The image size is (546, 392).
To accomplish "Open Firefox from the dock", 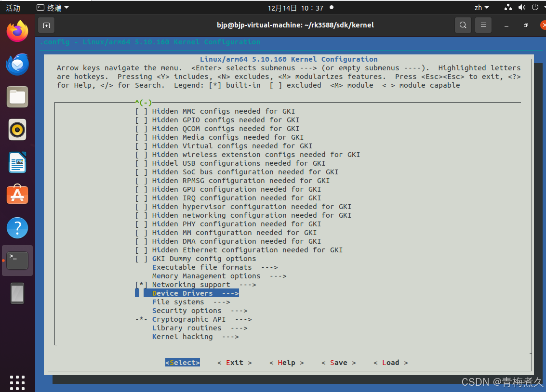I will coord(17,31).
